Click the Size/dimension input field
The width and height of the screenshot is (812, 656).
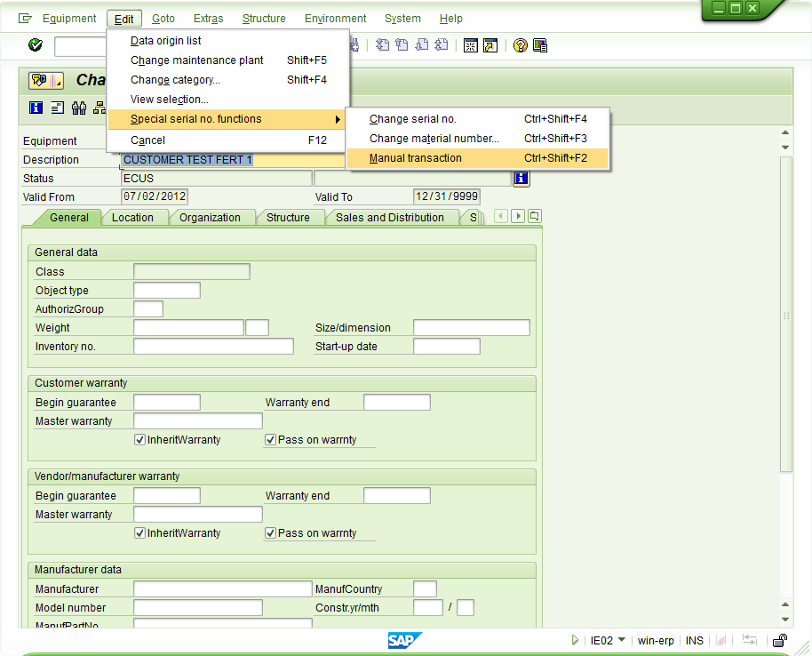click(472, 328)
